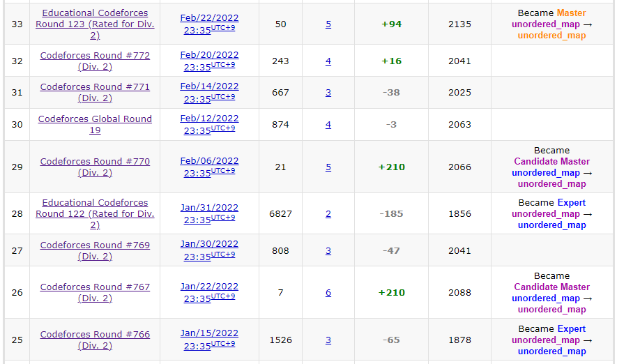The image size is (617, 364).
Task: Open solved count 3 in row 25
Action: (x=328, y=340)
